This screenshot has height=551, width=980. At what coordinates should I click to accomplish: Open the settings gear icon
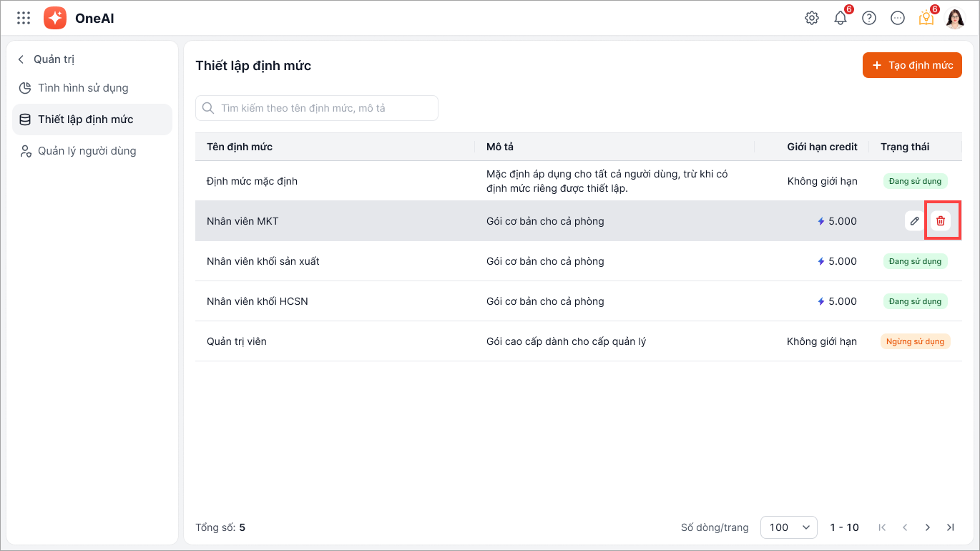click(x=812, y=18)
